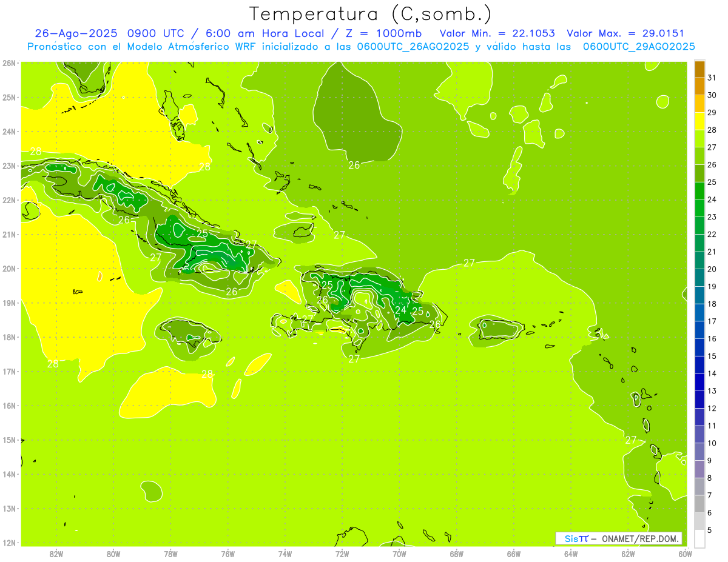728x562 pixels.
Task: Select the '66W' longitude axis label
Action: tap(514, 554)
